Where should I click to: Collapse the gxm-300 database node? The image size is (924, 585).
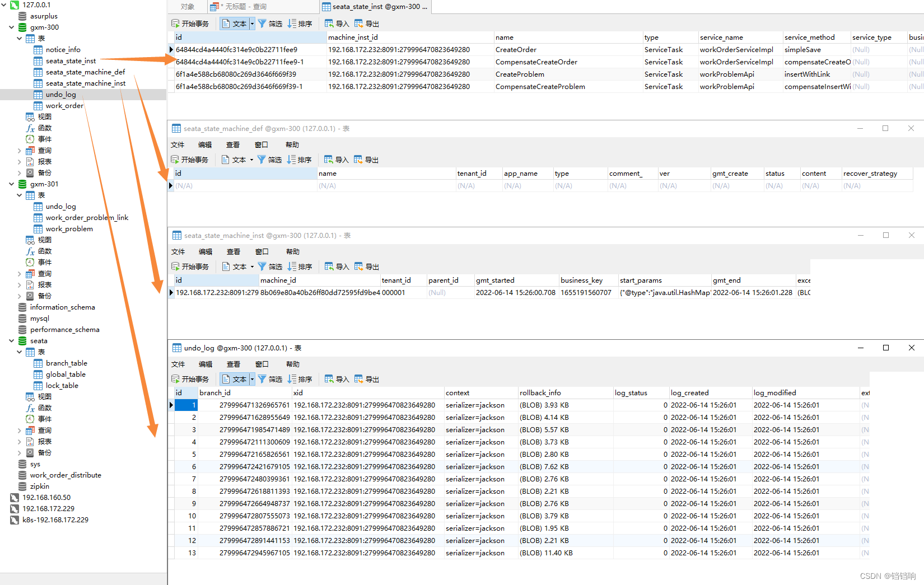[12, 27]
